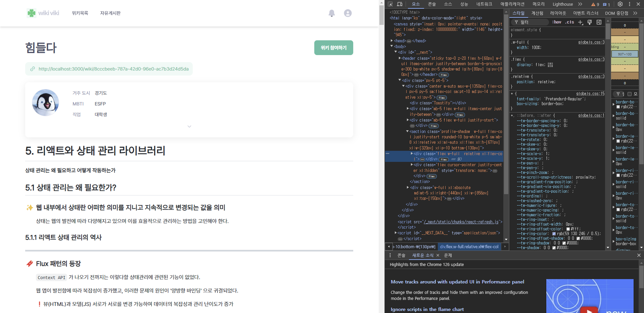Close the DevTools panel
The height and width of the screenshot is (313, 644).
pos(638,4)
